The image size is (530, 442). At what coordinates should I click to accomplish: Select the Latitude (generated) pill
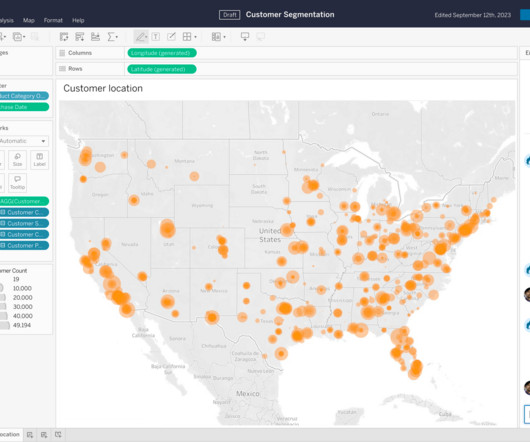coord(162,69)
